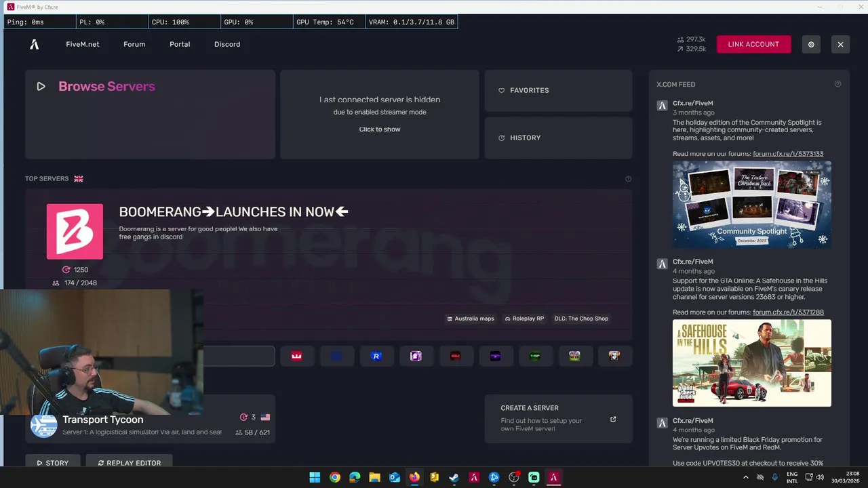Select the dark purple glow server icon

tap(495, 356)
